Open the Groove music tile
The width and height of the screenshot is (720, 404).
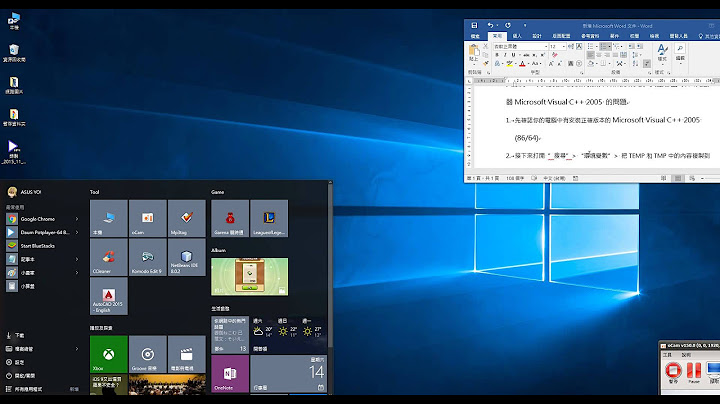(x=147, y=354)
